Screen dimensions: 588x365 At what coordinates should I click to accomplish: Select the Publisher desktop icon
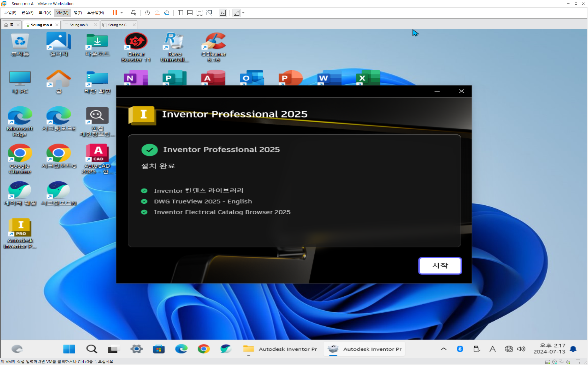175,78
